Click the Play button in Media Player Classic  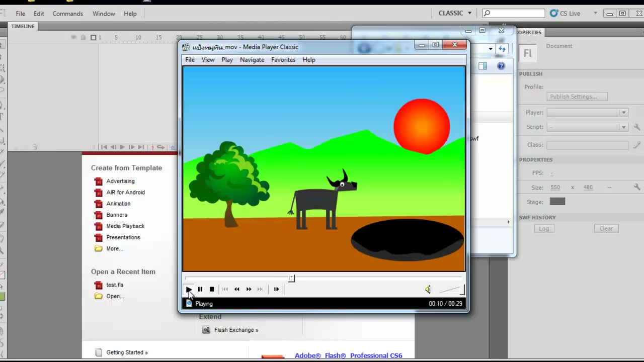[188, 289]
